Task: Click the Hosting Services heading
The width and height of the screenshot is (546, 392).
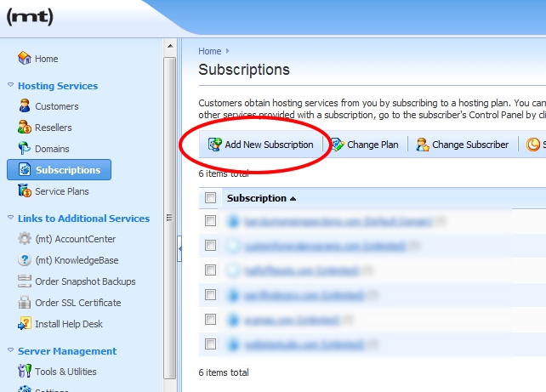Action: tap(58, 86)
